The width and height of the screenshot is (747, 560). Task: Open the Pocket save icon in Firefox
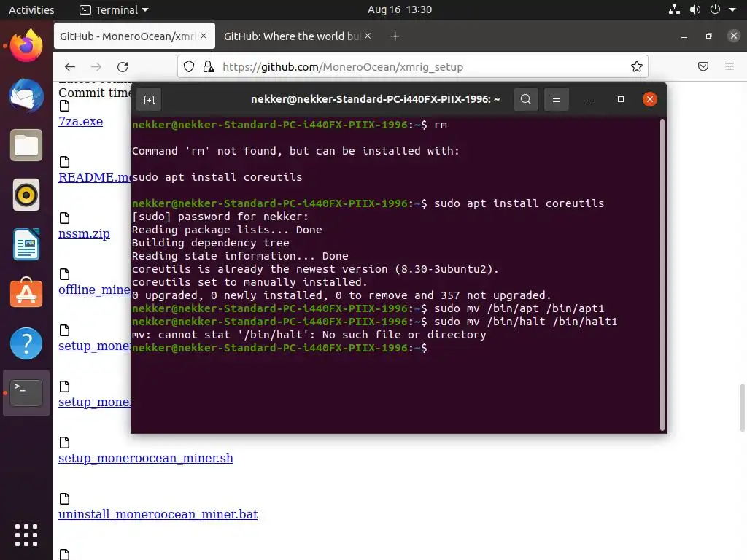pyautogui.click(x=703, y=66)
